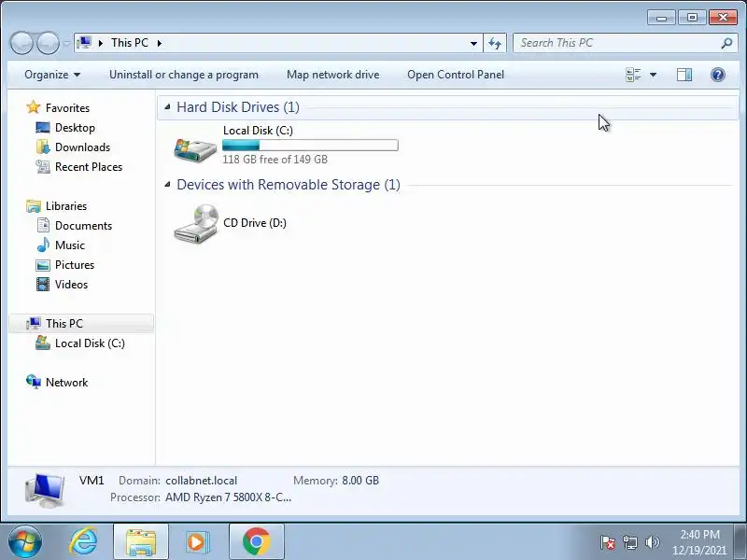The image size is (747, 560).
Task: Click the Recent Places icon
Action: click(x=43, y=167)
